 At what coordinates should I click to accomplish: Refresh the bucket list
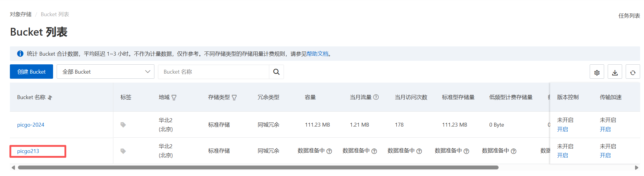pyautogui.click(x=633, y=72)
